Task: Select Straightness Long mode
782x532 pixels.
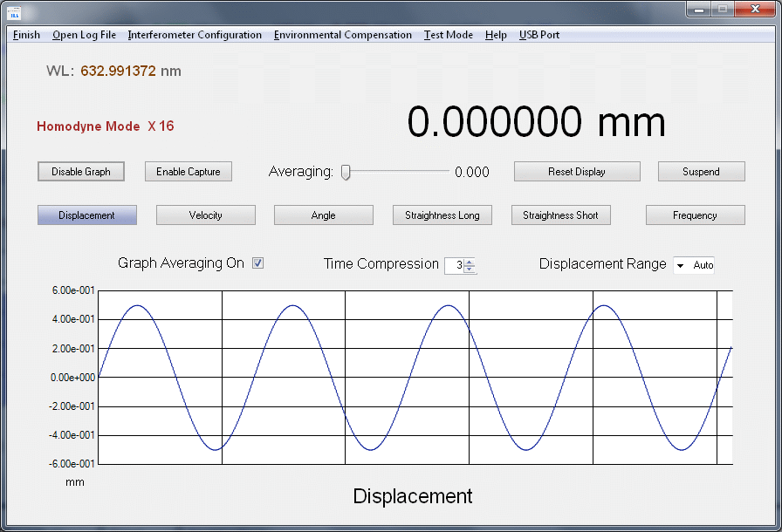Action: (442, 215)
